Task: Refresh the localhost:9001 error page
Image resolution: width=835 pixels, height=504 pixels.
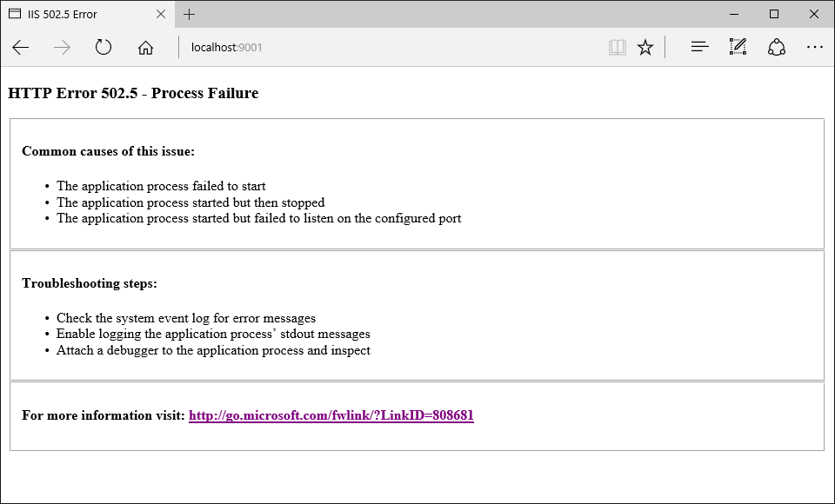Action: 104,47
